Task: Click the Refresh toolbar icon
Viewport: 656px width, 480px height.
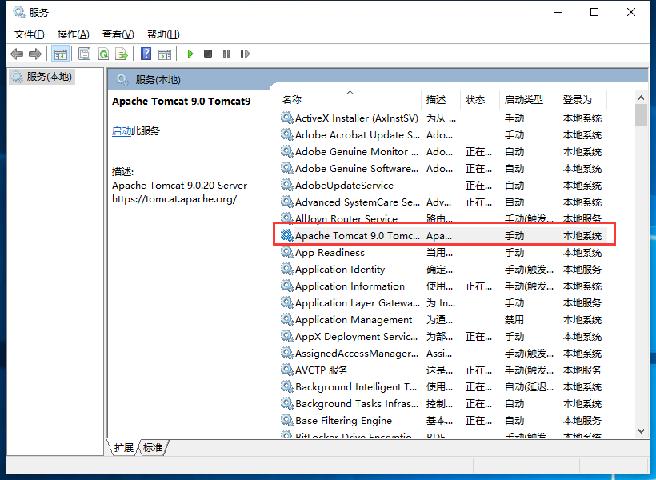Action: click(x=102, y=54)
